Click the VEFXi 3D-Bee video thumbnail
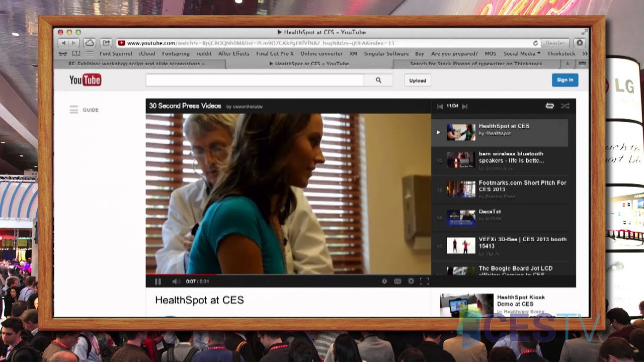The width and height of the screenshot is (644, 362). (x=461, y=246)
